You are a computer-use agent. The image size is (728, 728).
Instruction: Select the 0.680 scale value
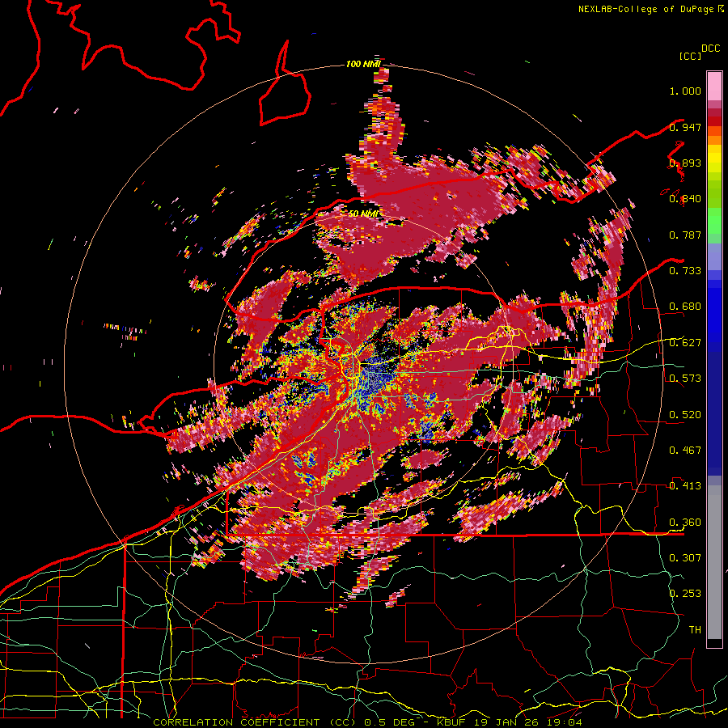click(685, 307)
